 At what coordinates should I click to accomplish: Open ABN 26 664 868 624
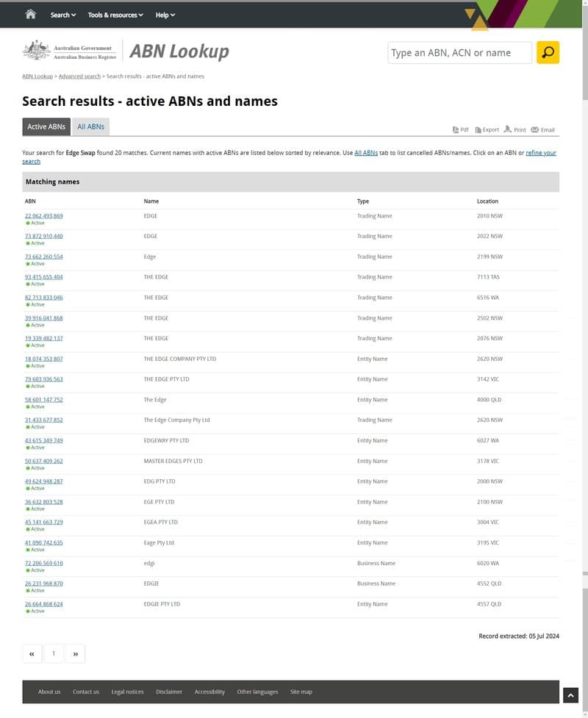pyautogui.click(x=44, y=604)
